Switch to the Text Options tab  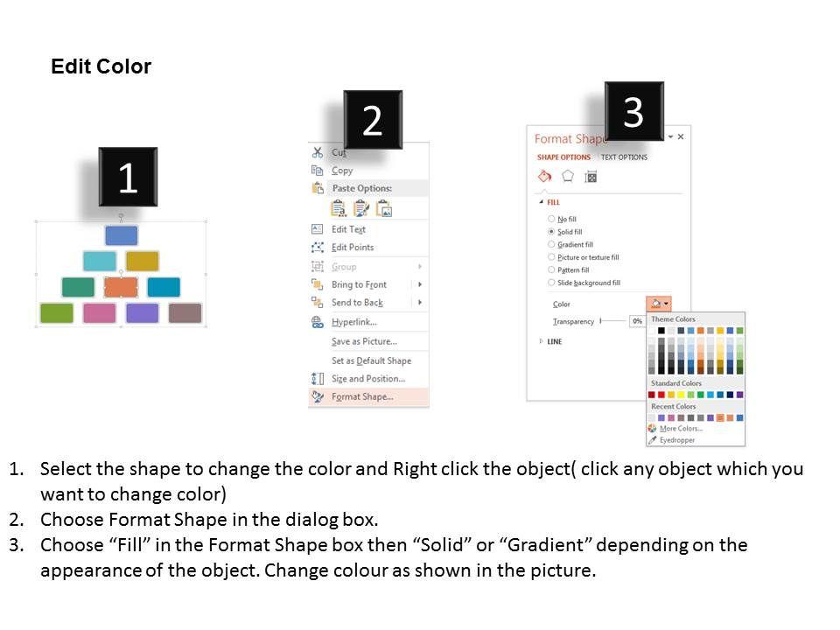(624, 157)
